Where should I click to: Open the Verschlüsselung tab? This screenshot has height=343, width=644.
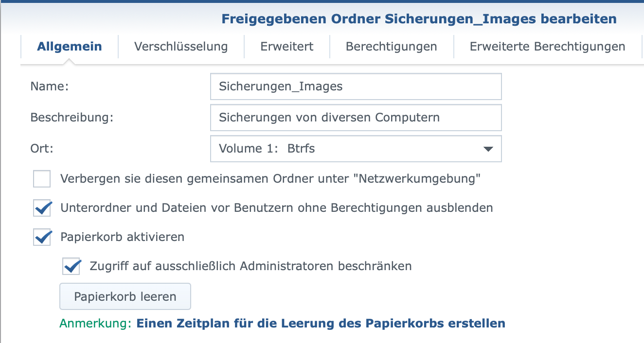pyautogui.click(x=181, y=47)
